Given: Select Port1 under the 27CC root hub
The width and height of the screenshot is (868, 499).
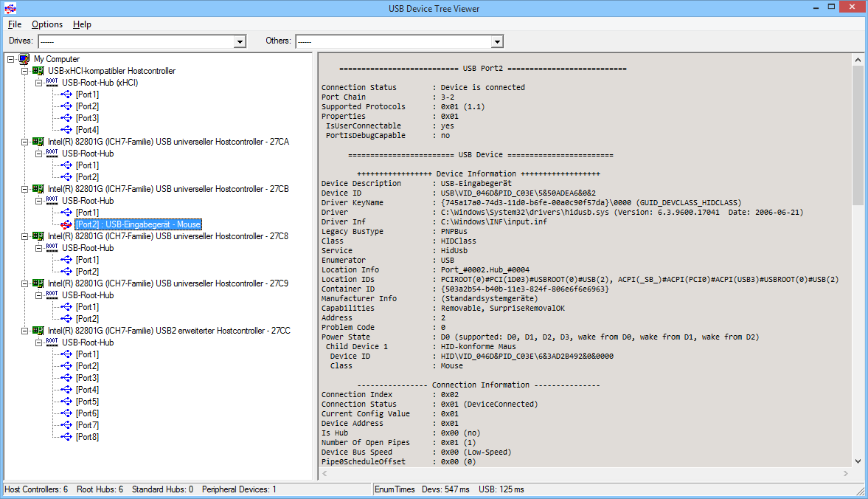Looking at the screenshot, I should tap(88, 354).
